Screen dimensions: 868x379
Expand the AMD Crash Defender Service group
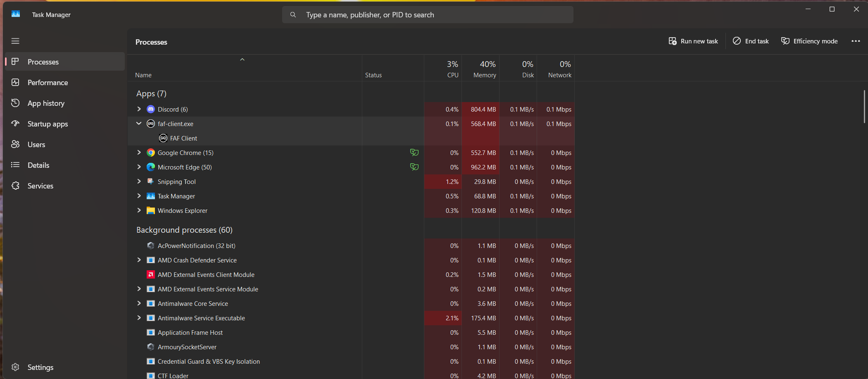(139, 260)
